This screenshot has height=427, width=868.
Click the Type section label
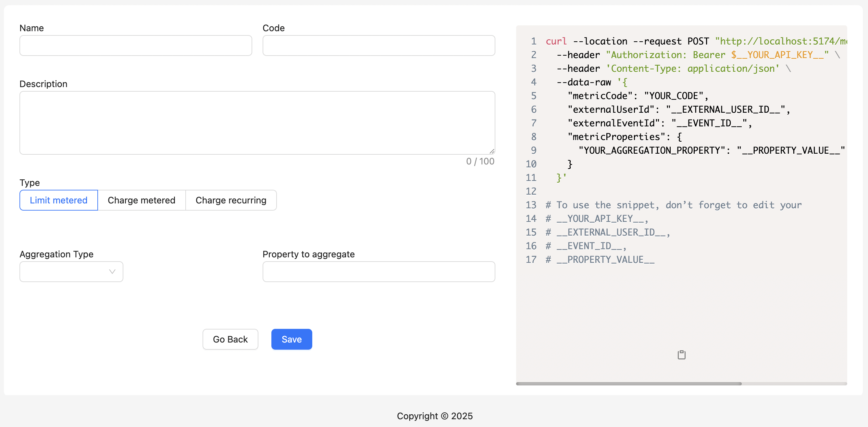[30, 183]
